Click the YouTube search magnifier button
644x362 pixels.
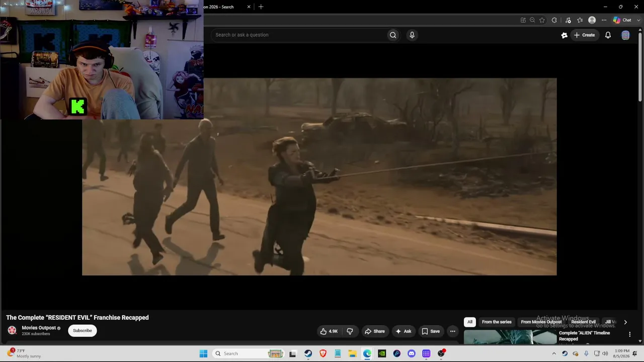coord(393,35)
